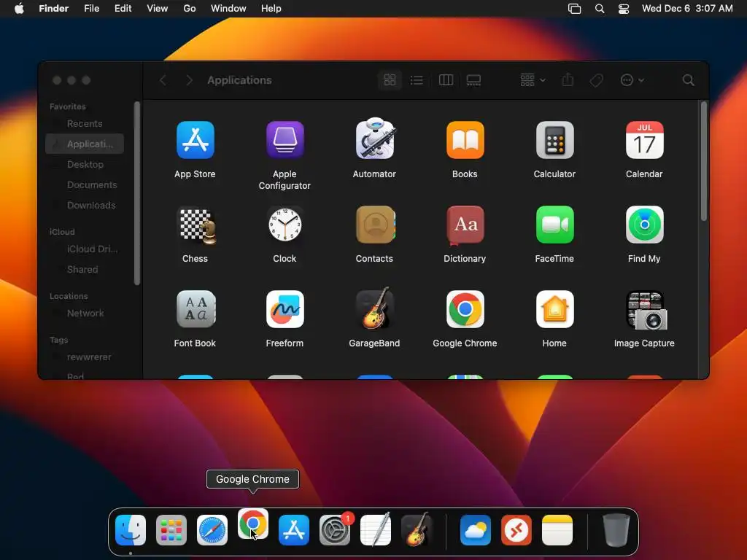
Task: Open the Weather app from the Dock
Action: tap(476, 530)
